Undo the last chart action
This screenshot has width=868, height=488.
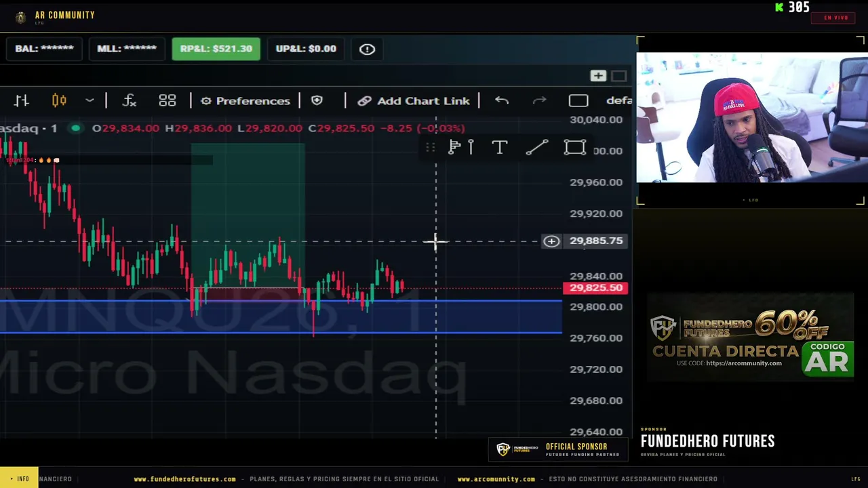(x=502, y=101)
